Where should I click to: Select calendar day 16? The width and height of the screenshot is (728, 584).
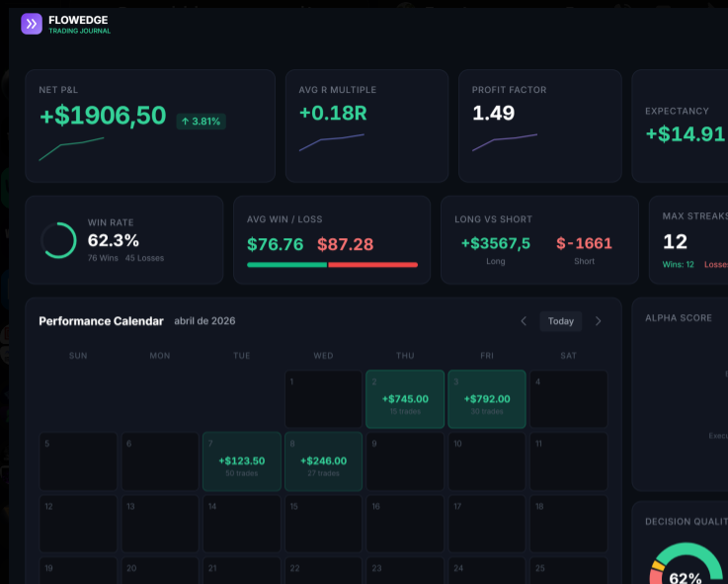[x=405, y=524]
